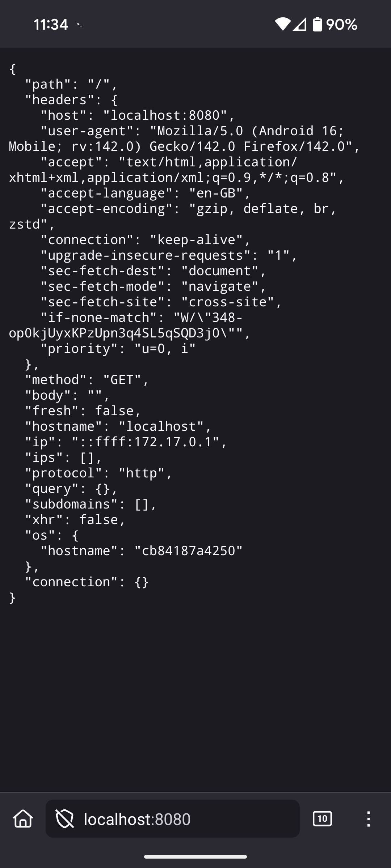Open the three-dot browser menu
Screen dimensions: 391x868
368,818
